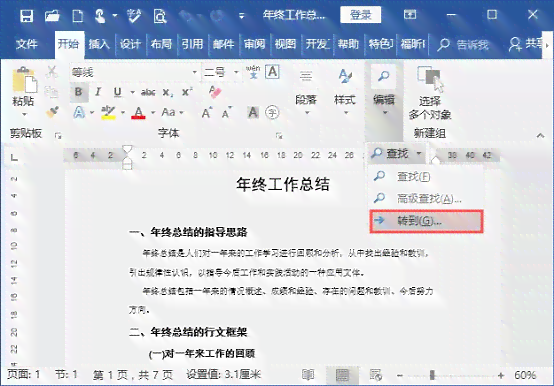Open the Font dialog launcher

pyautogui.click(x=279, y=135)
